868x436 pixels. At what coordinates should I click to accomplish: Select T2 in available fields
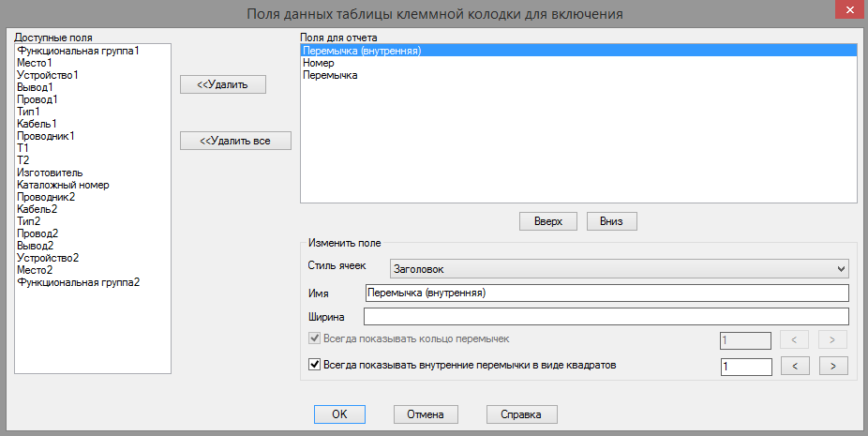point(93,160)
